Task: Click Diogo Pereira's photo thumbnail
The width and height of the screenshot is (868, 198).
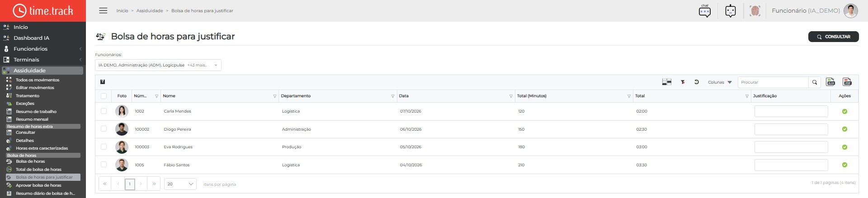Action: (122, 129)
